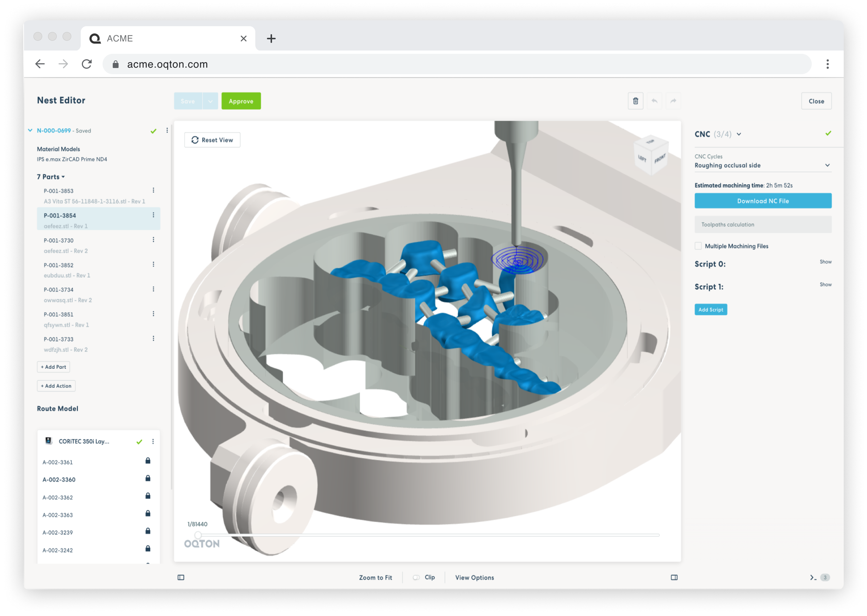Toggle left panel icon below viewer

[x=181, y=577]
